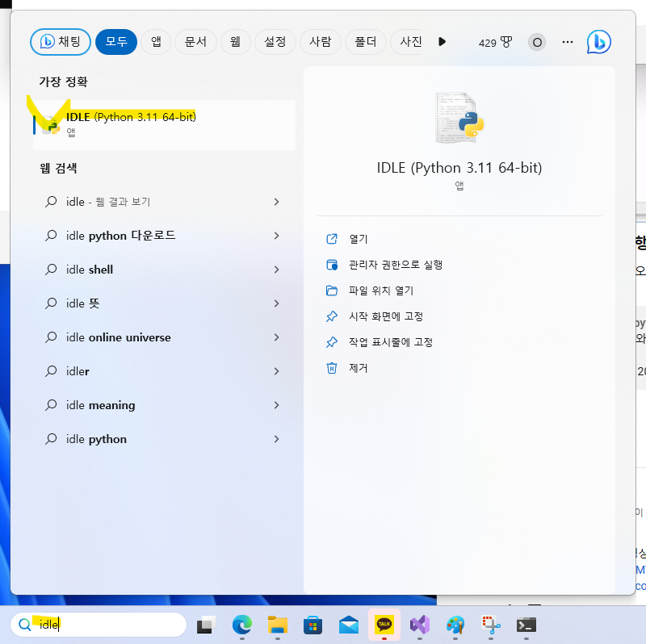
Task: Open Task View on the taskbar
Action: tap(207, 625)
